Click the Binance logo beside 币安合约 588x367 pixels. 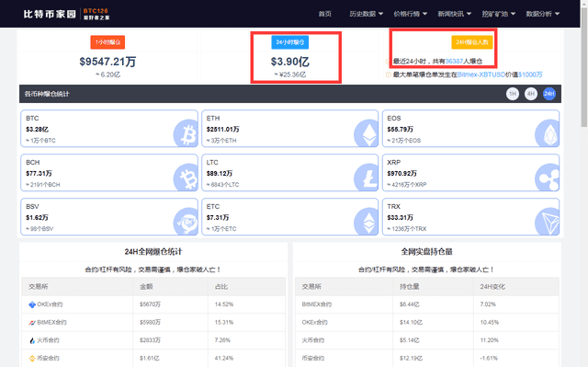[32, 359]
